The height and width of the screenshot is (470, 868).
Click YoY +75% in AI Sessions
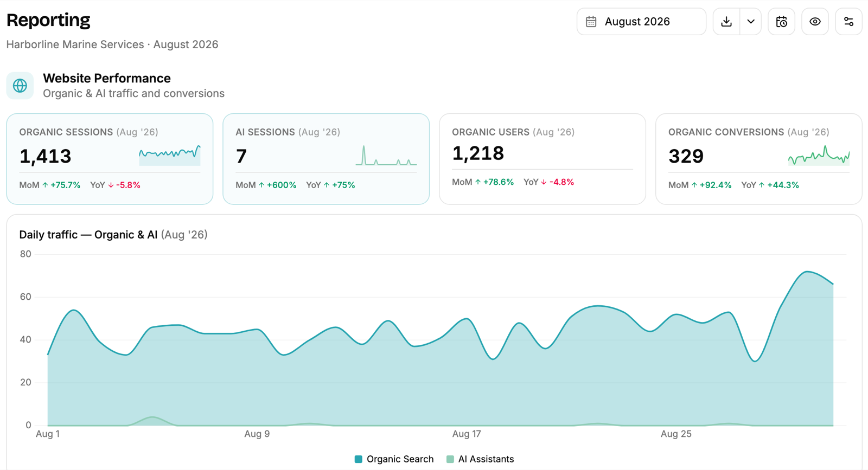pos(330,185)
